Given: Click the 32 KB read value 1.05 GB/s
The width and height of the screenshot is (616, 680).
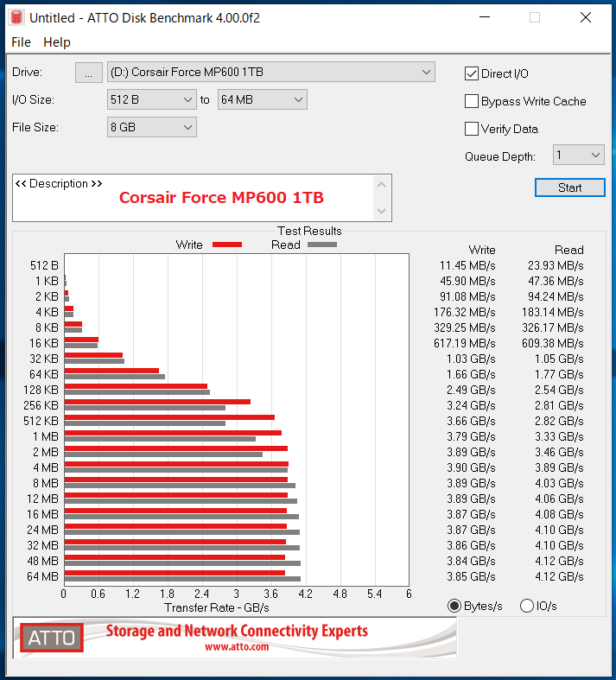Looking at the screenshot, I should click(x=559, y=359).
